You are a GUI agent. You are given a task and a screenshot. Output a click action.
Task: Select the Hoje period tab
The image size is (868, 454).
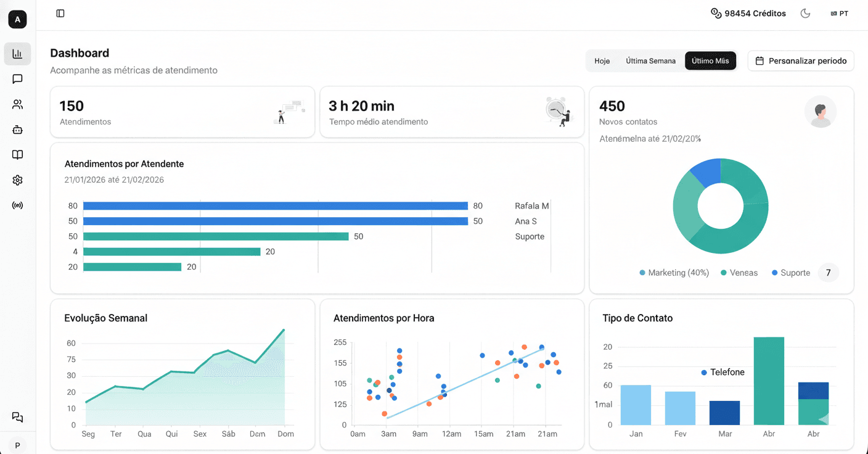pos(602,61)
